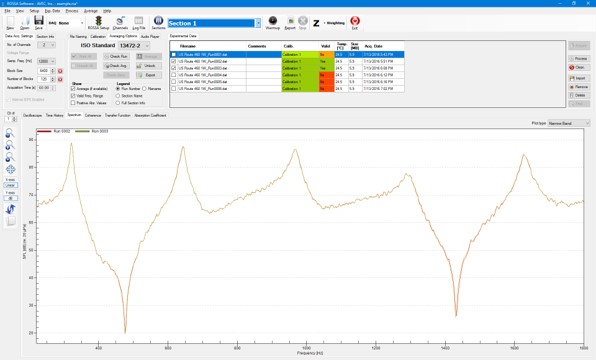Image resolution: width=596 pixels, height=360 pixels.
Task: Open the Log File toolbar icon
Action: pyautogui.click(x=139, y=23)
